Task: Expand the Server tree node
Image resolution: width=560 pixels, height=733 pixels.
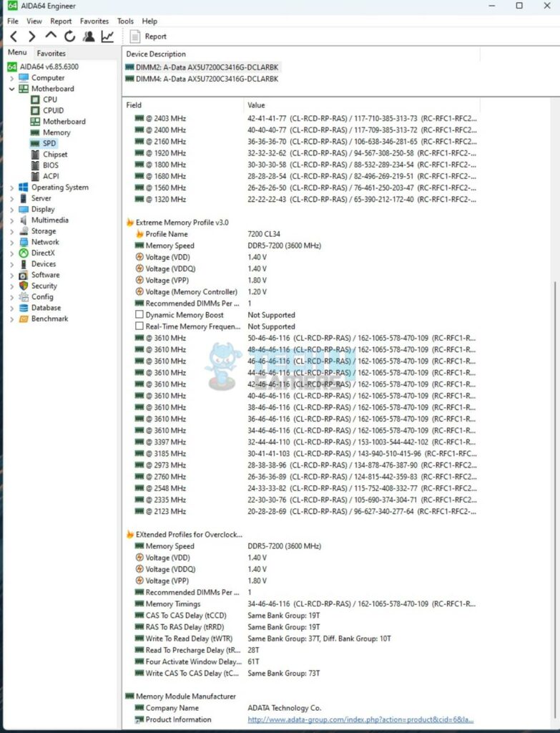Action: coord(11,199)
